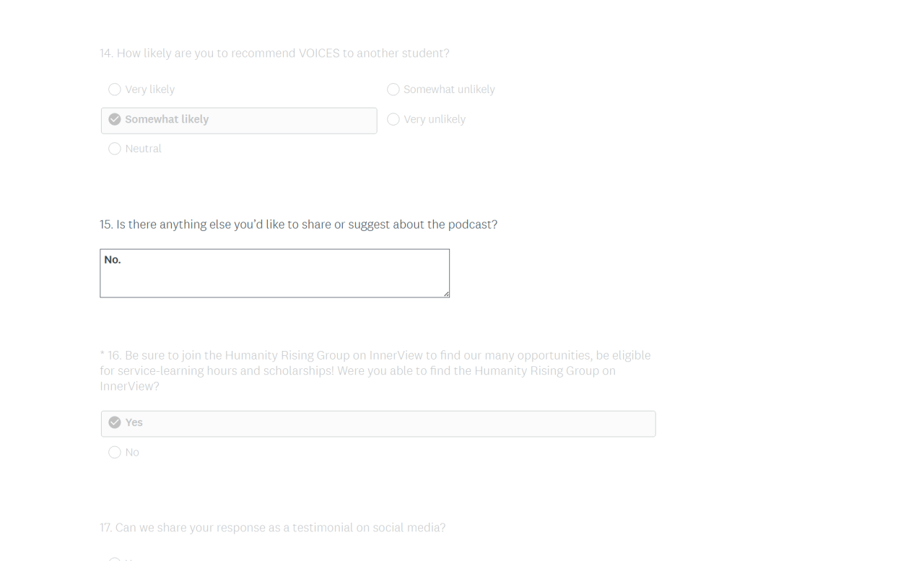The width and height of the screenshot is (924, 561).
Task: Click the "Neutral" label text
Action: (x=143, y=149)
